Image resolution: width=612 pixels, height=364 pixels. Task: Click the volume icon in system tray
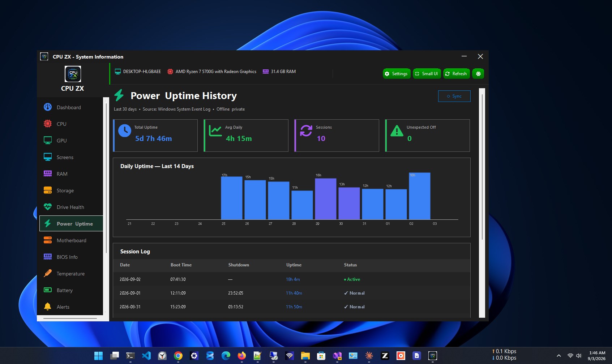(x=578, y=356)
